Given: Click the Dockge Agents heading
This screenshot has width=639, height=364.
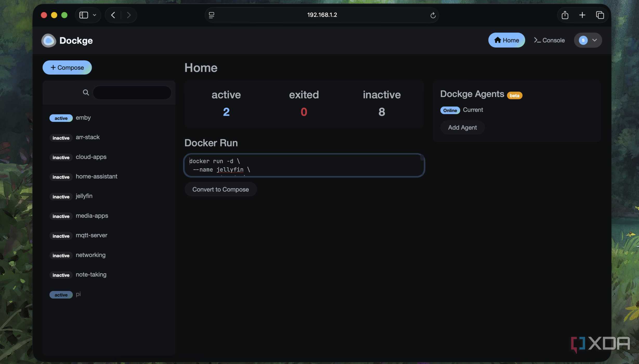Looking at the screenshot, I should pyautogui.click(x=472, y=94).
